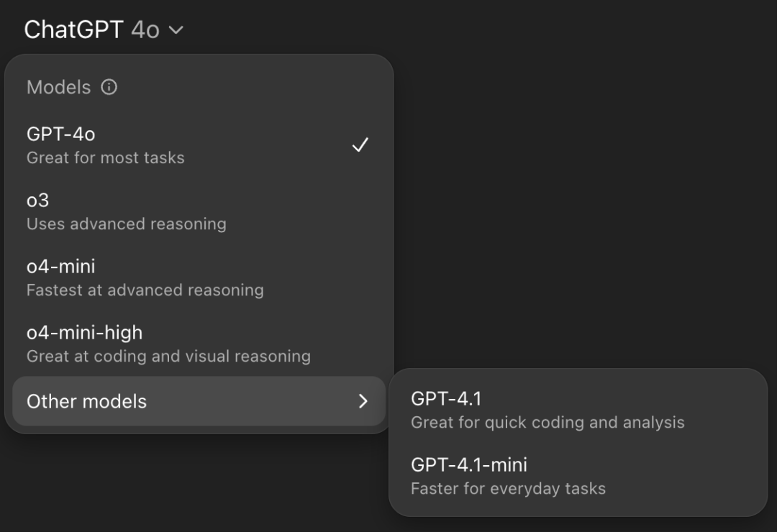This screenshot has width=777, height=532.
Task: Expand the arrow on Other models row
Action: tap(363, 401)
